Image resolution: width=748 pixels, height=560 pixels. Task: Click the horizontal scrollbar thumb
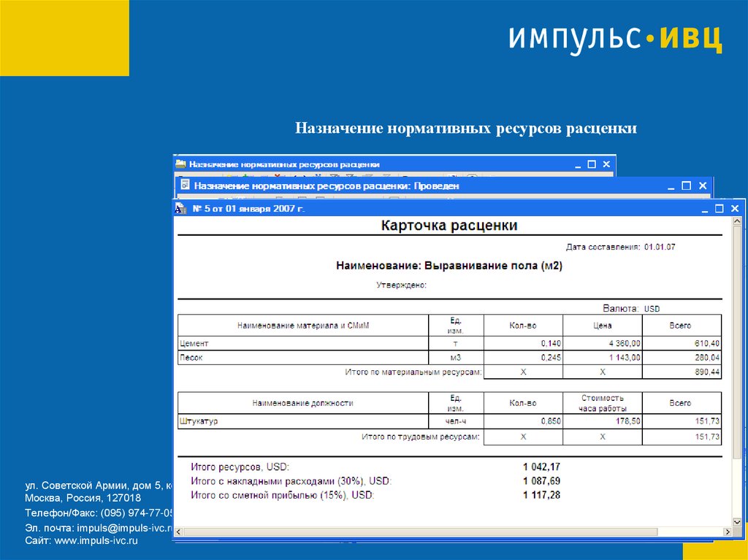tap(420, 532)
